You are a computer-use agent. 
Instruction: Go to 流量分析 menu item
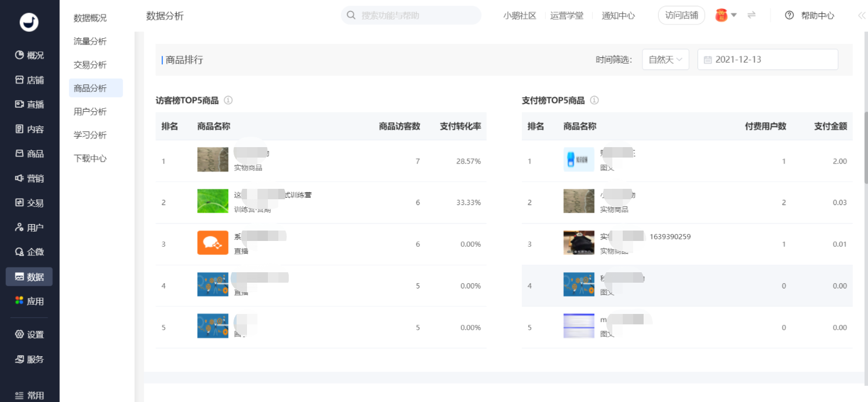point(90,41)
